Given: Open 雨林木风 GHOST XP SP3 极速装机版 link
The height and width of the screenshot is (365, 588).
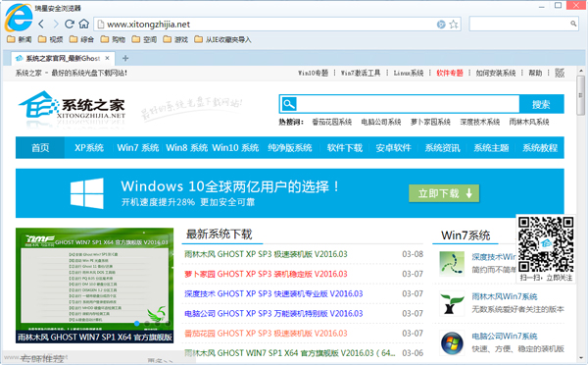Looking at the screenshot, I should pyautogui.click(x=266, y=254).
